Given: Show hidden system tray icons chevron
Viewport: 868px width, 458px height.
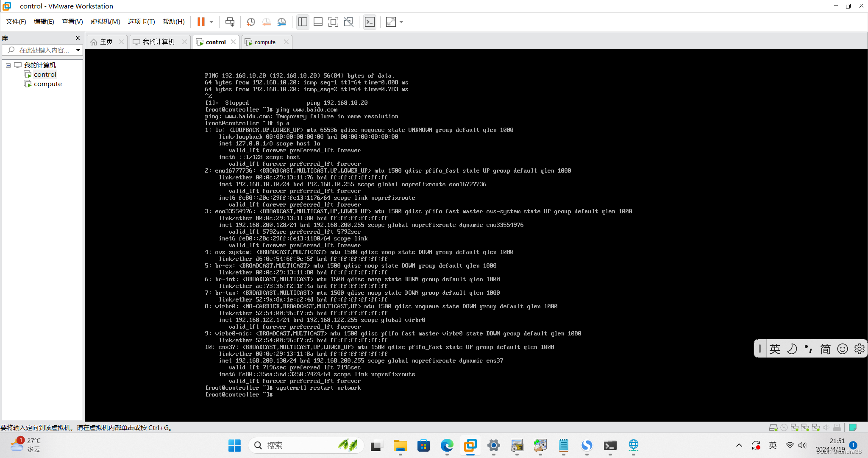Looking at the screenshot, I should 739,445.
